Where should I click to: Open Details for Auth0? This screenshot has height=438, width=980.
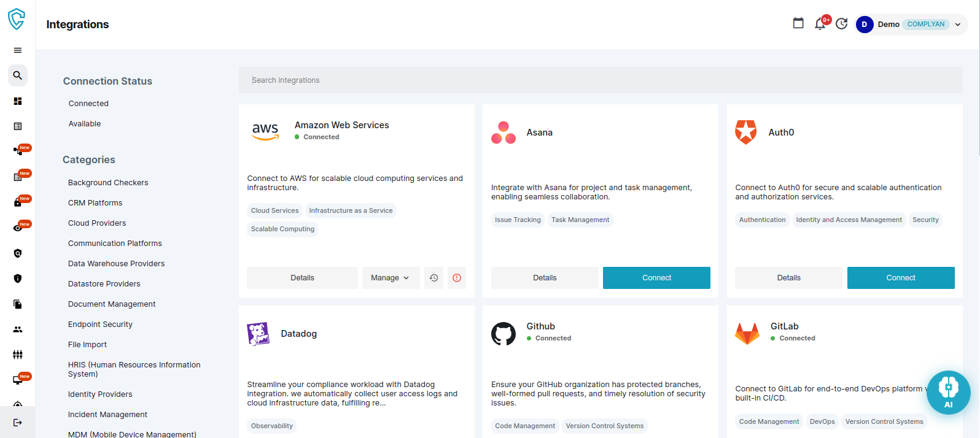point(788,278)
